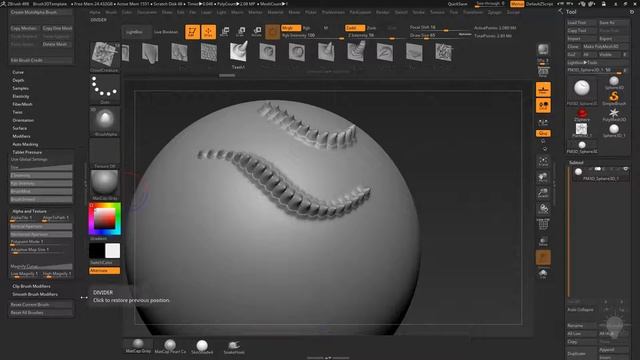Viewport: 640px width, 360px height.
Task: Toggle the Alternate button
Action: 104,271
